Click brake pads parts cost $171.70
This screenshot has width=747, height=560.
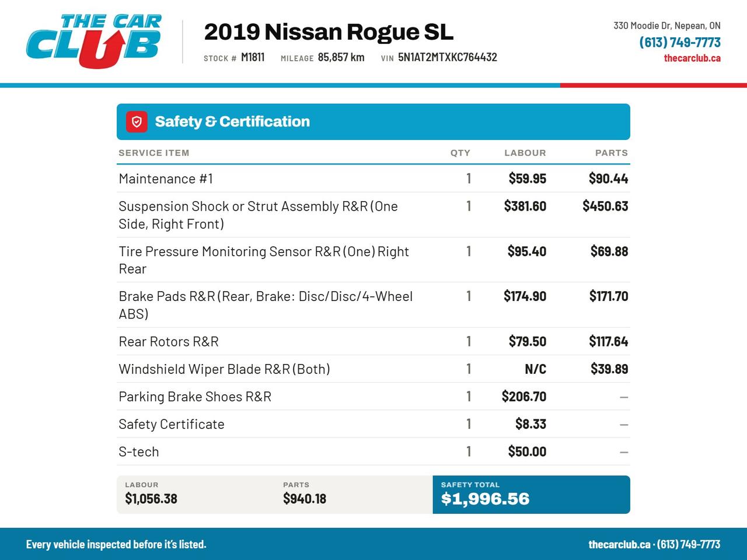pos(609,296)
